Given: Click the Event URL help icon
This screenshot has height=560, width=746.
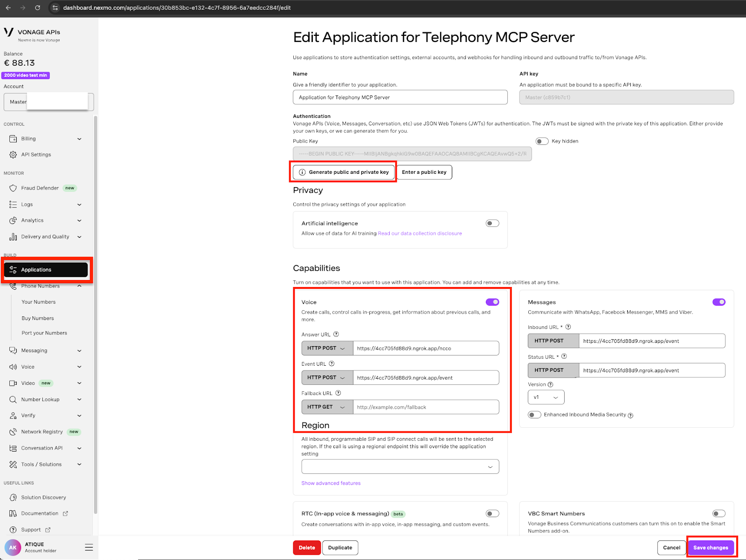Looking at the screenshot, I should click(332, 363).
